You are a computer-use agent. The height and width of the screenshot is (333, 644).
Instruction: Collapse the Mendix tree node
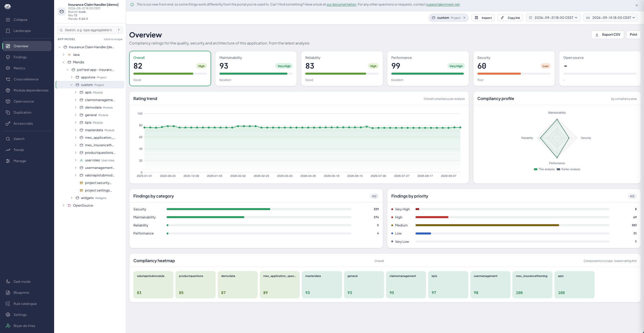click(x=64, y=62)
